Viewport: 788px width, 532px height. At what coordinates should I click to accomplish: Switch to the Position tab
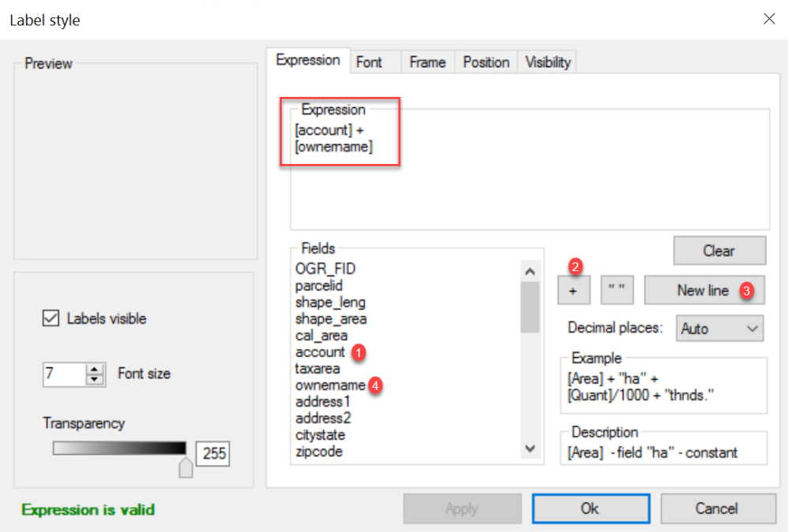pos(485,61)
